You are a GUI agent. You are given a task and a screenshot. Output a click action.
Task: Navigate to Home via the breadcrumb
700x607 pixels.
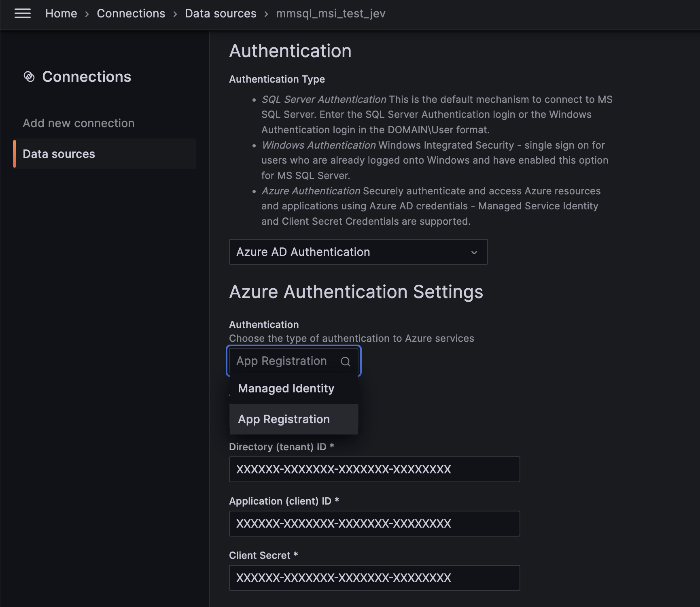pos(61,13)
